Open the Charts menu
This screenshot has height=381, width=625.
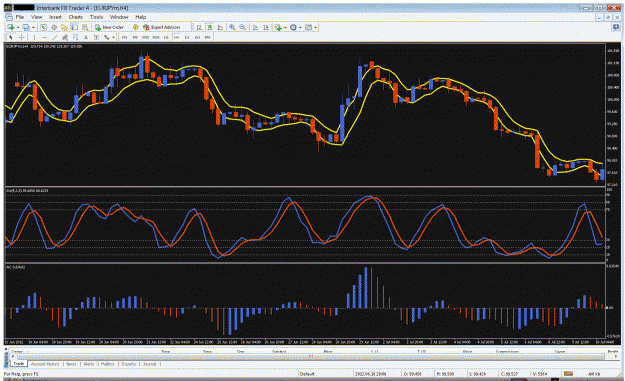(75, 17)
